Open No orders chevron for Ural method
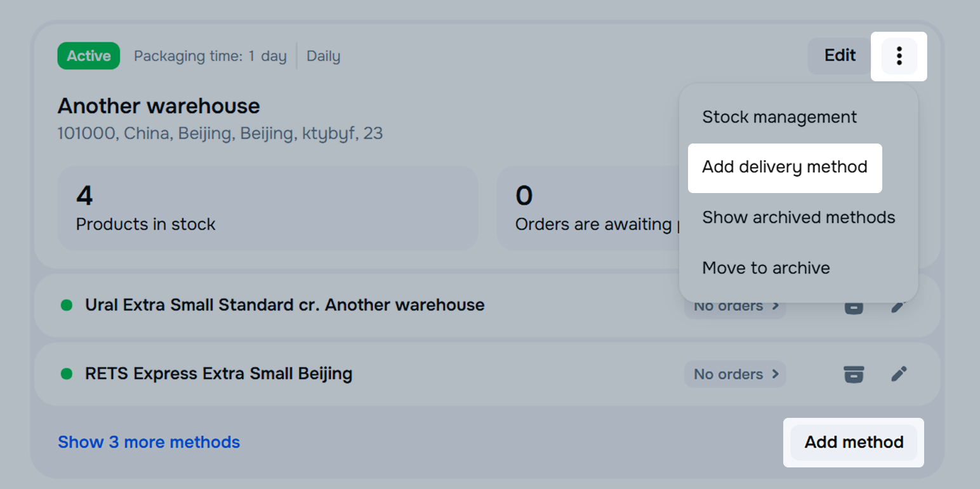The width and height of the screenshot is (980, 489). click(735, 307)
